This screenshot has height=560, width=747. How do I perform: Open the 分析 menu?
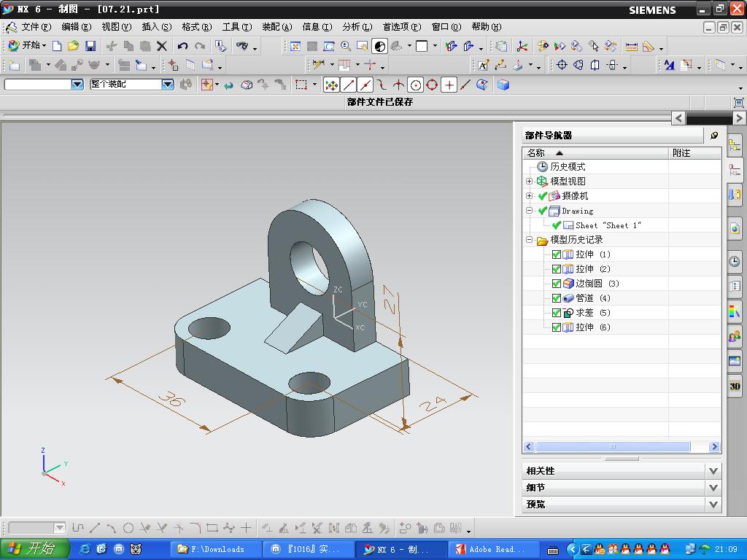click(x=357, y=27)
